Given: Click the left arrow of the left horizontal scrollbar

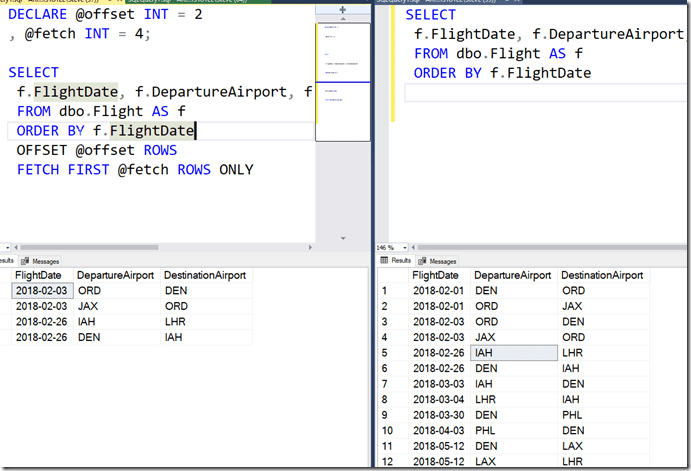Looking at the screenshot, I should click(x=16, y=248).
